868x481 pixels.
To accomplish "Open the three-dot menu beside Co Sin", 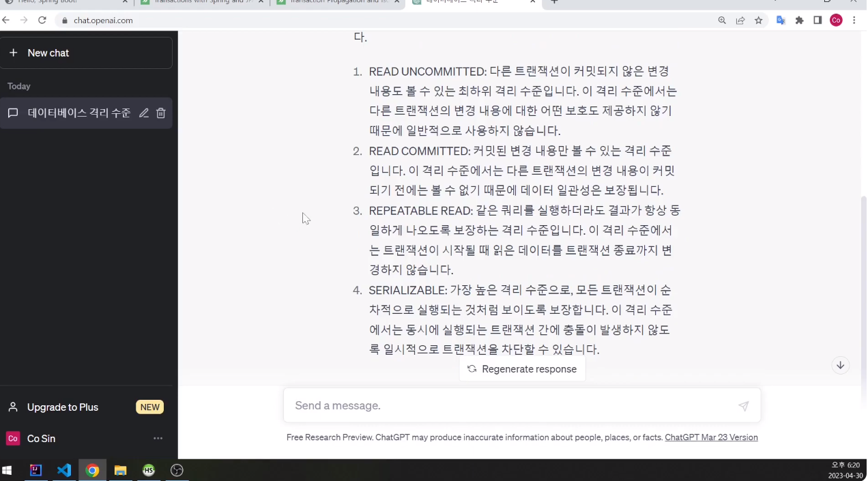I will tap(158, 439).
